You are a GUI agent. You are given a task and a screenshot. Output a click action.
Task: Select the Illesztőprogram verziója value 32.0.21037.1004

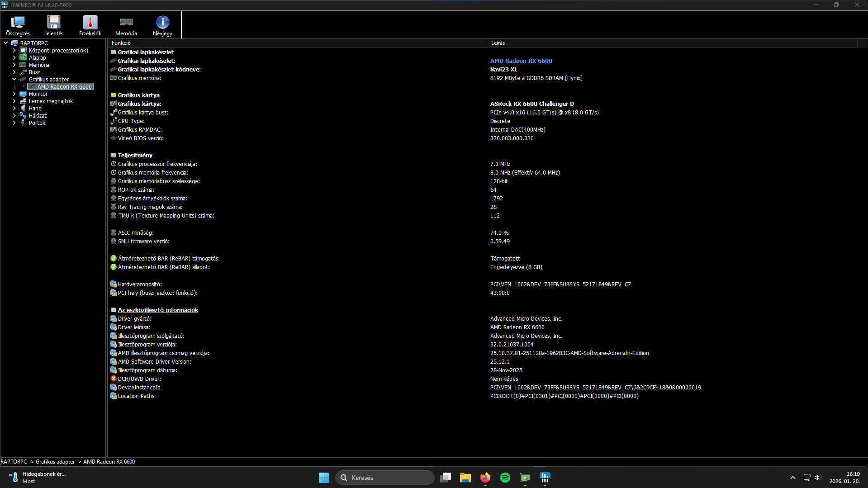coord(512,345)
